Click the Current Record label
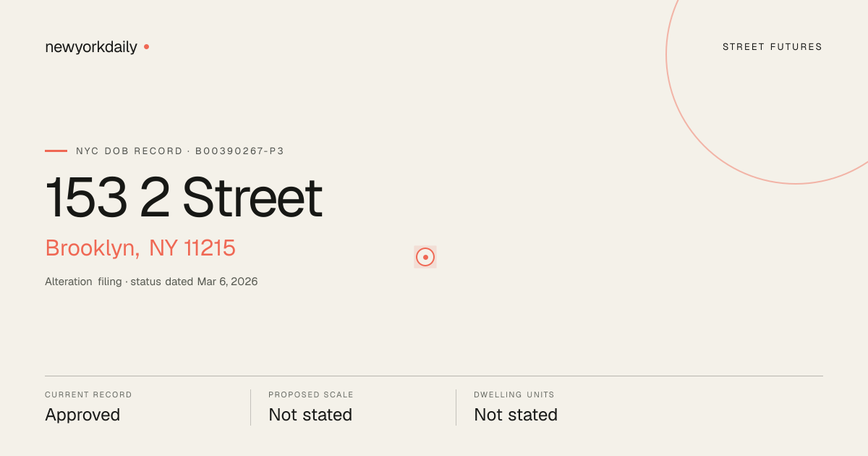This screenshot has height=456, width=868. point(88,395)
